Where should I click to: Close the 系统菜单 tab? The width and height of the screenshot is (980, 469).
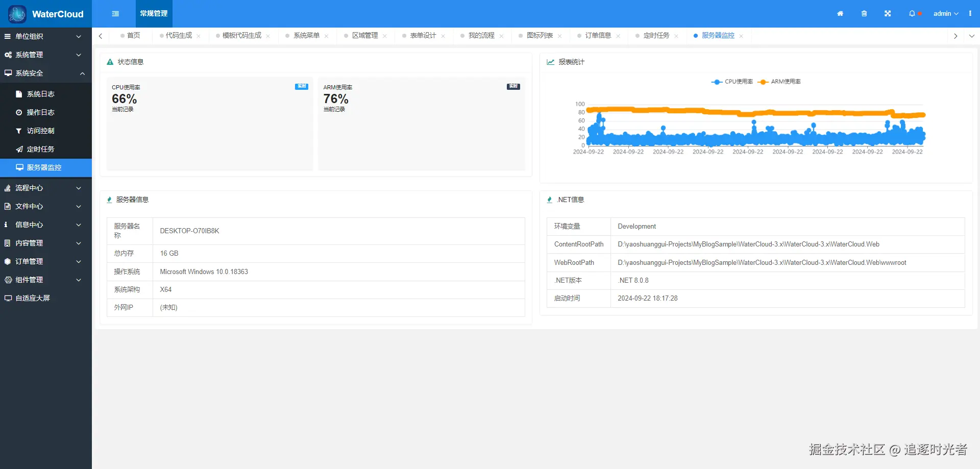326,36
